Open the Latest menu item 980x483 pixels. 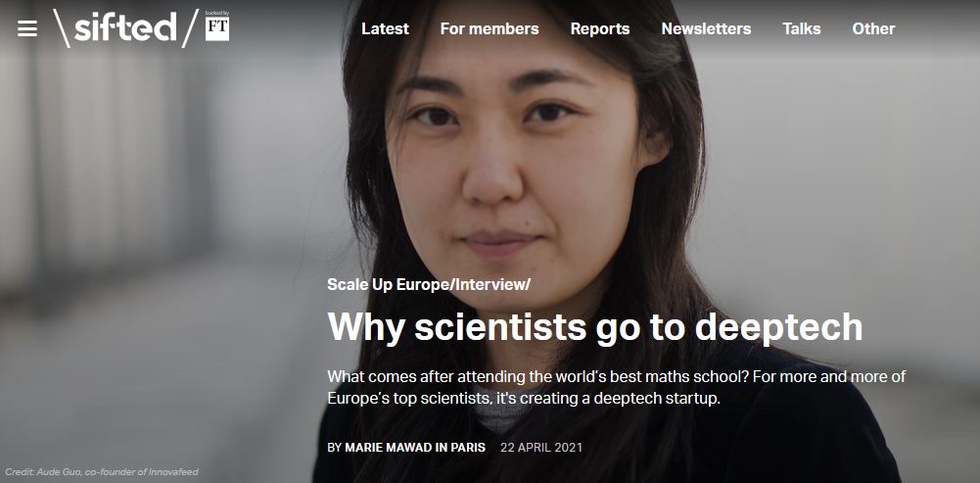pos(385,28)
